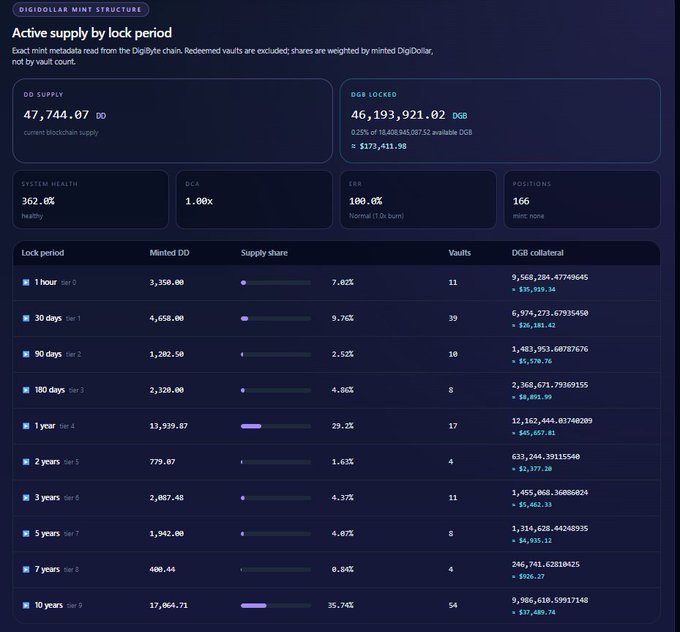Viewport: 680px width, 632px height.
Task: Select the DD Supply card
Action: click(173, 121)
